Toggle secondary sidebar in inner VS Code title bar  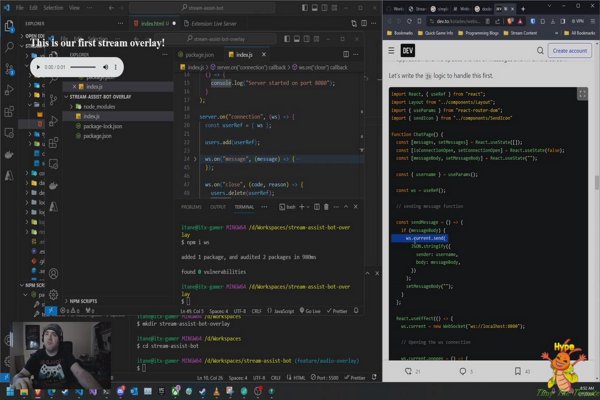point(307,39)
